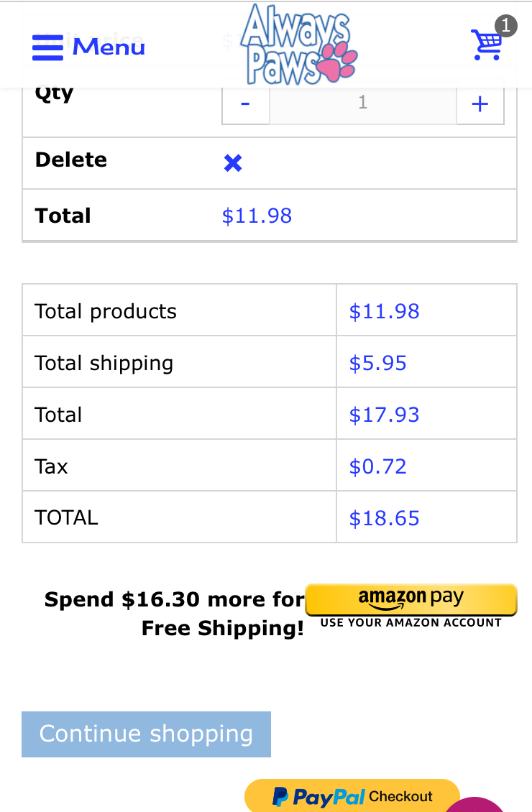Image resolution: width=532 pixels, height=812 pixels.
Task: Click the $17.93 subtotal amount
Action: [x=384, y=415]
